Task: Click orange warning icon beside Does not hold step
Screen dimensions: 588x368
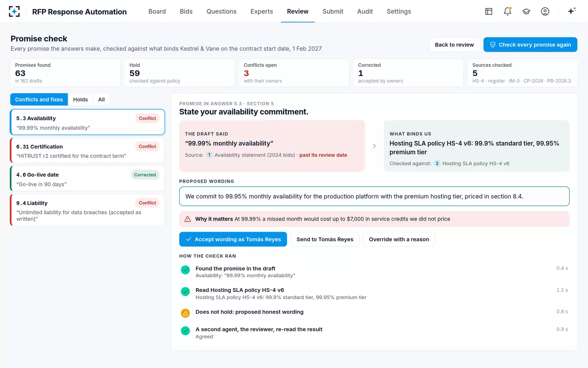Action: pos(185,313)
